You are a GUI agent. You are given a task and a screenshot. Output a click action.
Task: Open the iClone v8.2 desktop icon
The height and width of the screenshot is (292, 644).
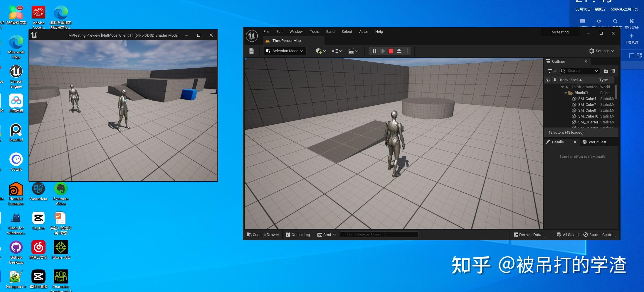coord(61,250)
